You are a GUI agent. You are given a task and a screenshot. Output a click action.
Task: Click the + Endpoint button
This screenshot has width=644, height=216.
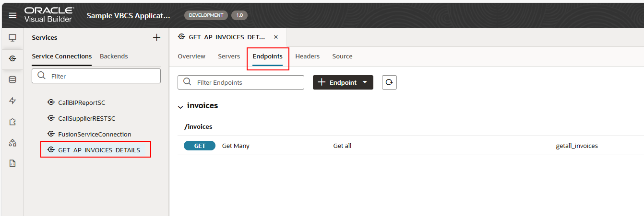tap(343, 82)
